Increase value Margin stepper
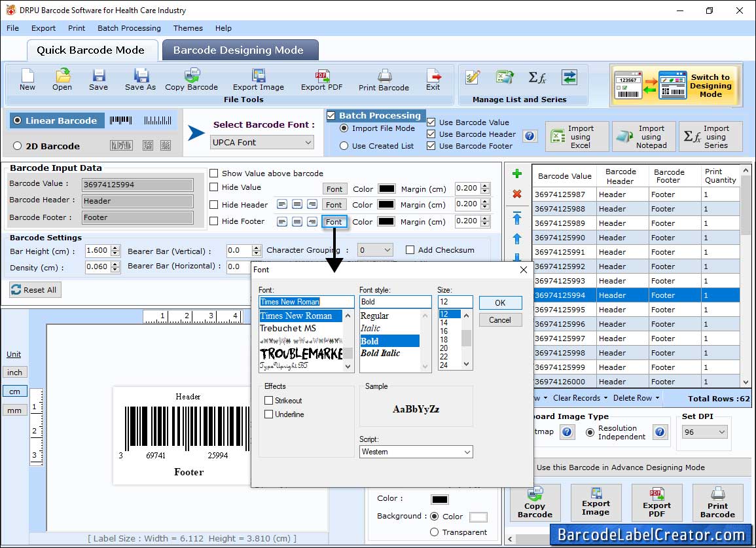Viewport: 756px width, 548px height. (x=485, y=186)
